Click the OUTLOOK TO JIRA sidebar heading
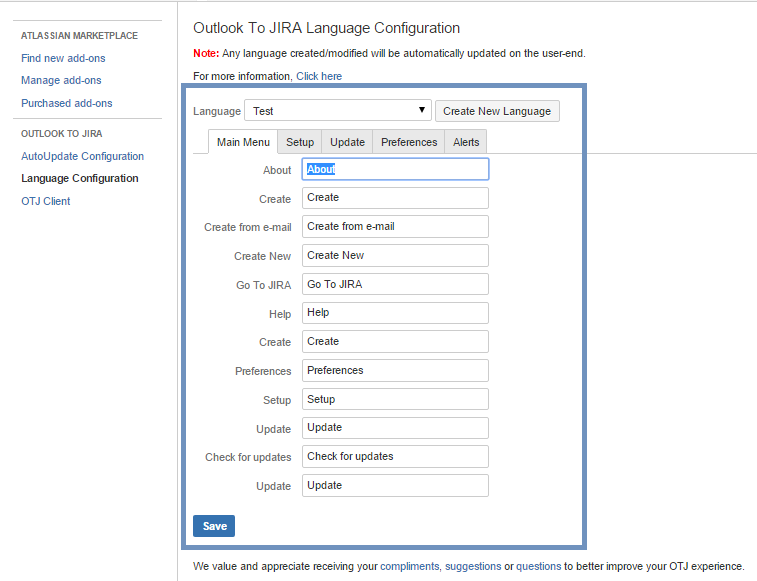Viewport: 757px width, 581px height. tap(62, 133)
